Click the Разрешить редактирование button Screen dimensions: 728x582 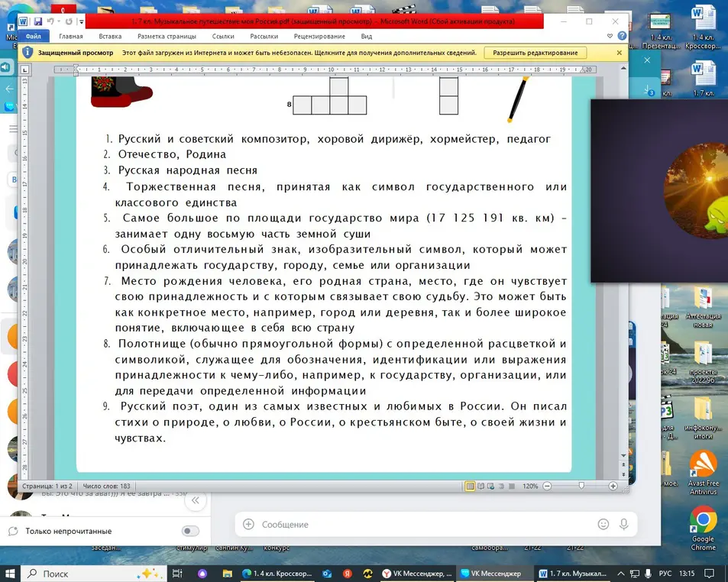535,53
